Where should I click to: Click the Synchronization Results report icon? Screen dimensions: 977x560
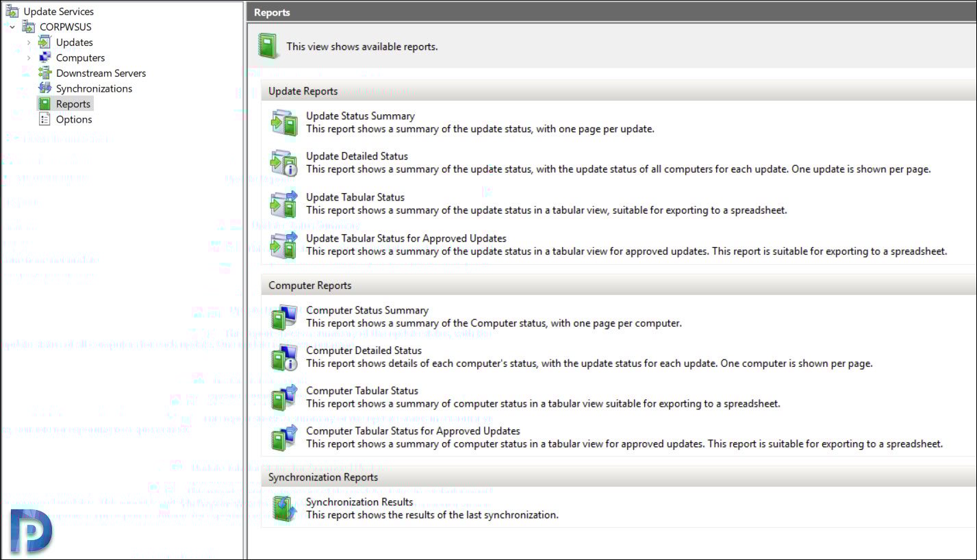[283, 509]
